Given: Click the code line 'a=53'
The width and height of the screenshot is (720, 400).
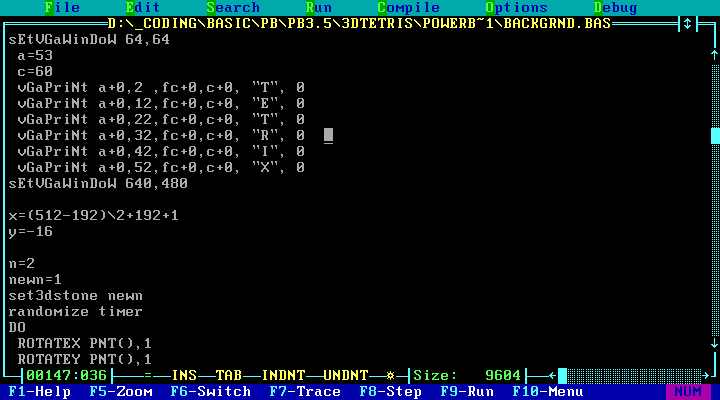Looking at the screenshot, I should [35, 56].
